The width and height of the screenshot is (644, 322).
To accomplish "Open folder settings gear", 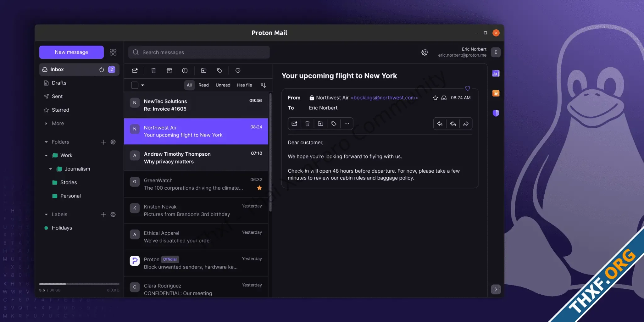I will click(113, 142).
